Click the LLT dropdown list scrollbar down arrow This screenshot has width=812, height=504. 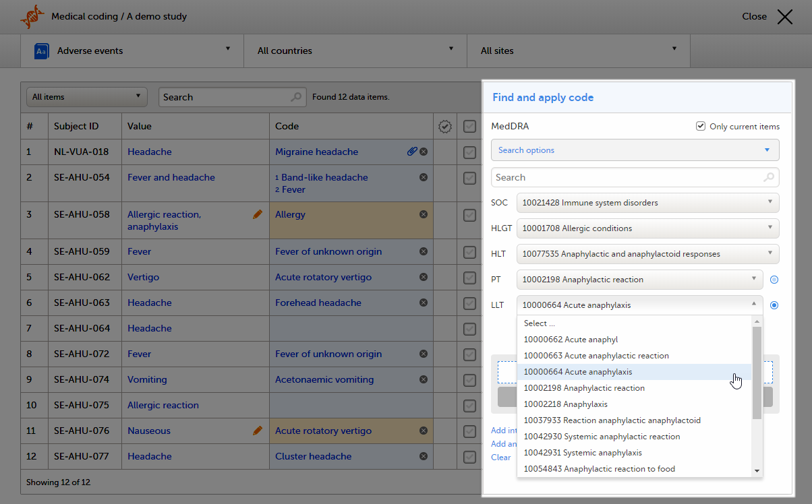tap(757, 470)
